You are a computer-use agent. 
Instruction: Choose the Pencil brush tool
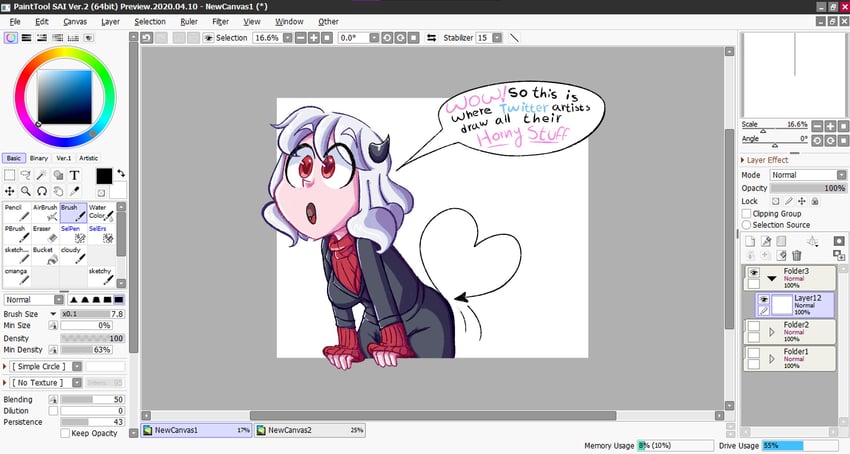[x=17, y=213]
